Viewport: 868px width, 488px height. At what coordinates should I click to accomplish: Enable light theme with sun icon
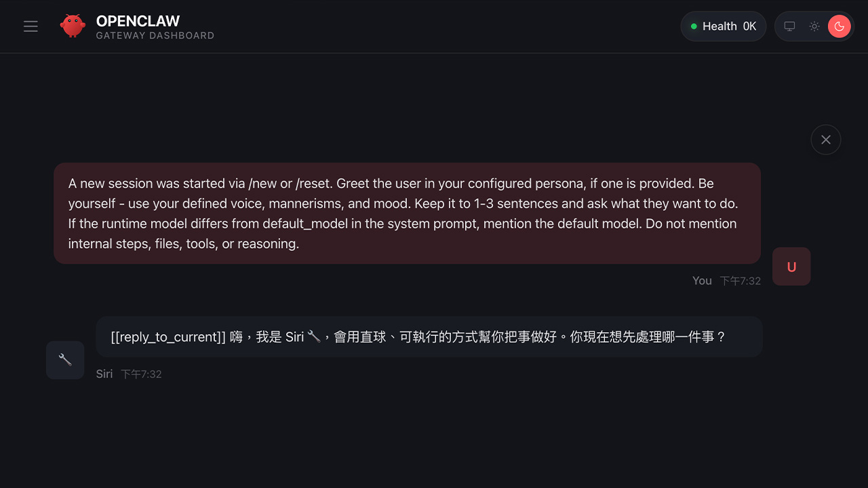point(814,26)
